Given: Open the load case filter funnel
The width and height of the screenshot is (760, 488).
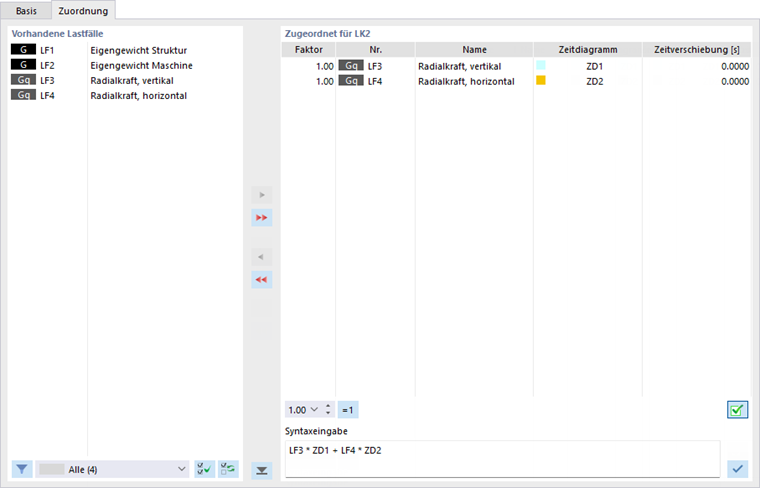Looking at the screenshot, I should [22, 469].
